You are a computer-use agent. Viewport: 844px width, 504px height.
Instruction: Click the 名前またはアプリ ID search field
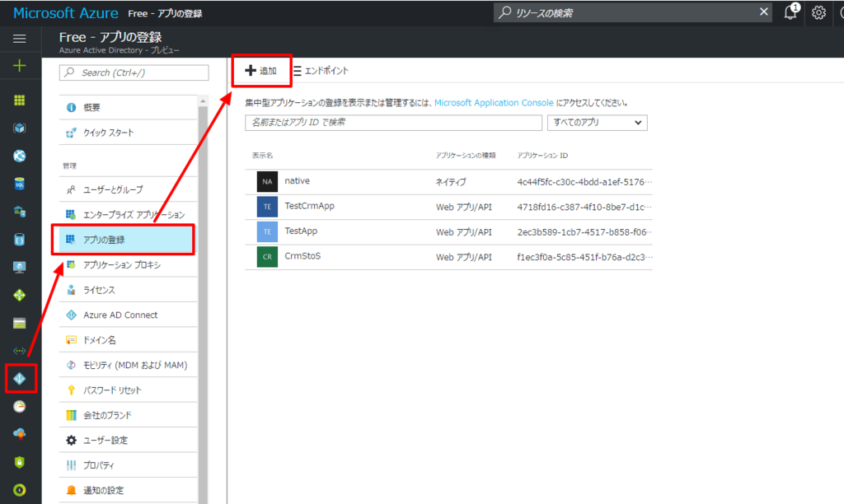[393, 123]
